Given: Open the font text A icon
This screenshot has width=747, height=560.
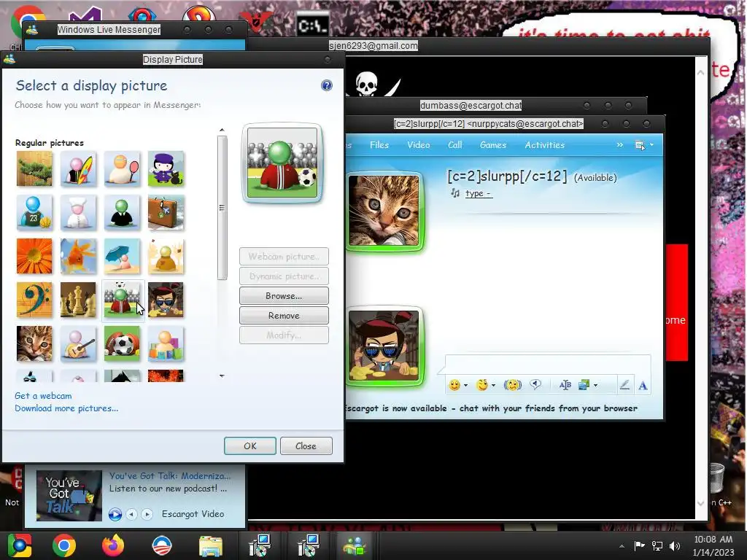Looking at the screenshot, I should [643, 385].
